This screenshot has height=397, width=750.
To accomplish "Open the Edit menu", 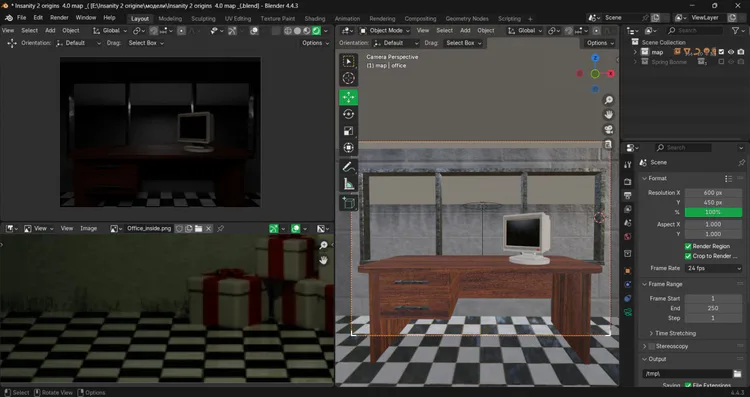I will 38,18.
